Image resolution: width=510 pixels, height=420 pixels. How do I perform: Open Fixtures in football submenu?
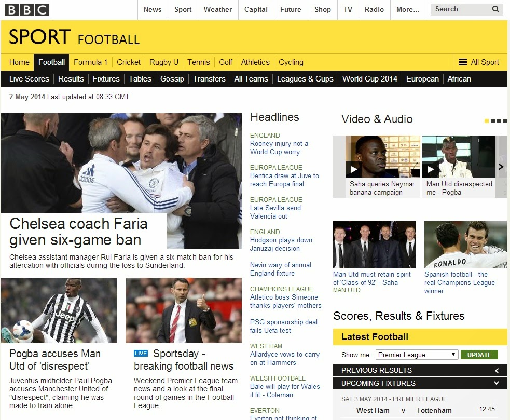[106, 79]
